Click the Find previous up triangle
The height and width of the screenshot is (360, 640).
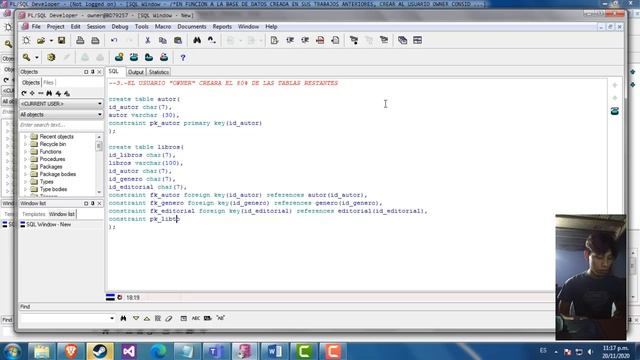coord(147,318)
